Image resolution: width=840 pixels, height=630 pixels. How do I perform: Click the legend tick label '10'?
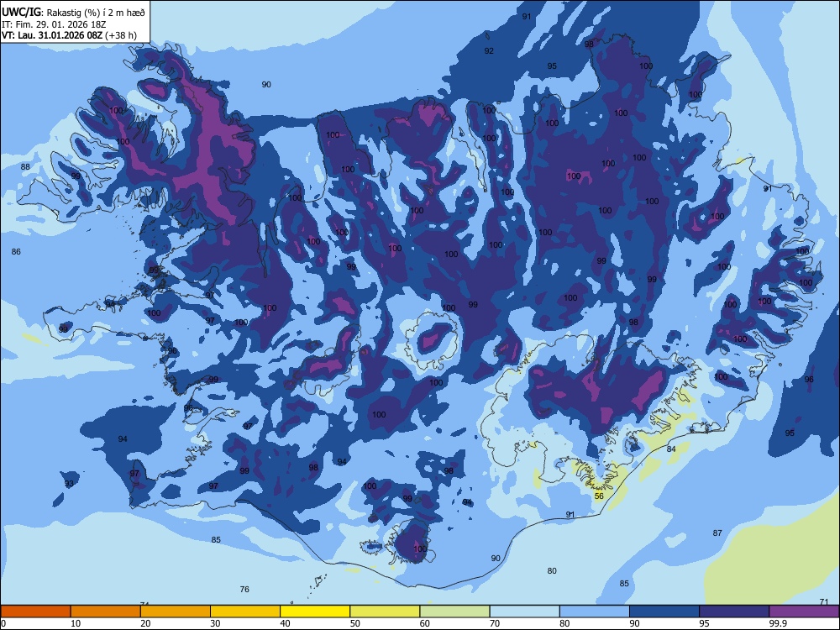coord(76,623)
